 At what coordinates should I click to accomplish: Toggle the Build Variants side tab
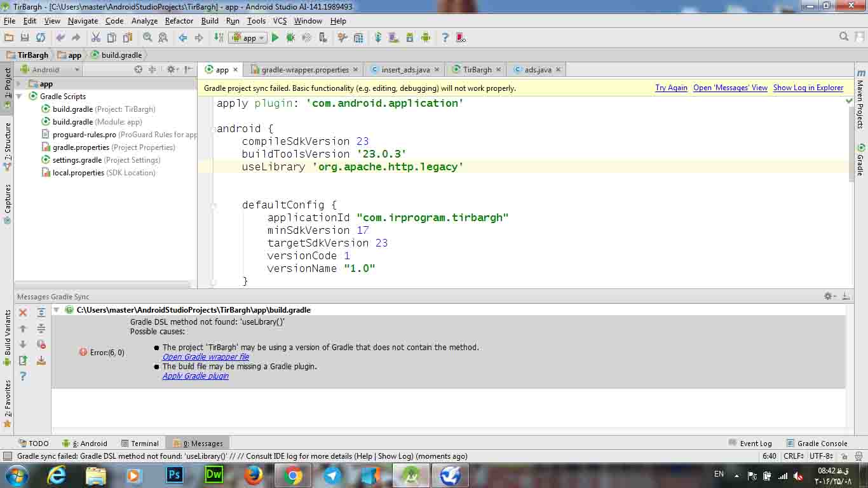coord(7,338)
